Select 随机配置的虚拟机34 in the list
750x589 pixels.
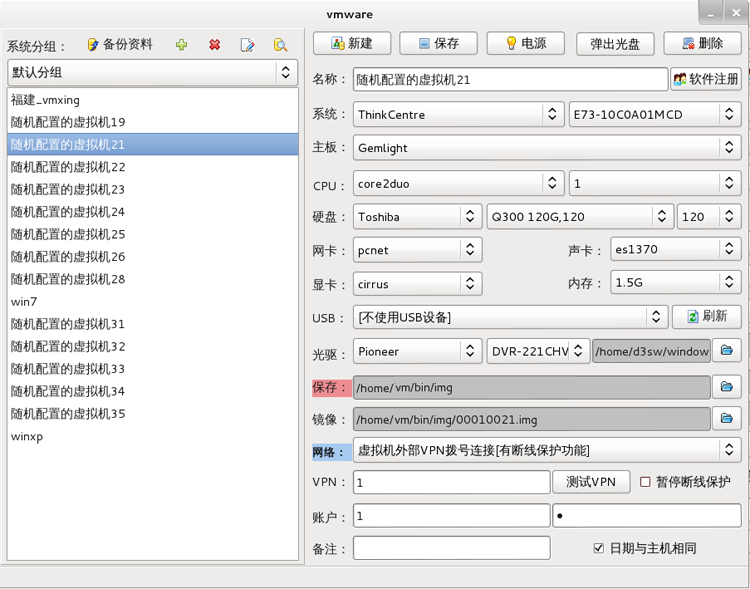[153, 391]
